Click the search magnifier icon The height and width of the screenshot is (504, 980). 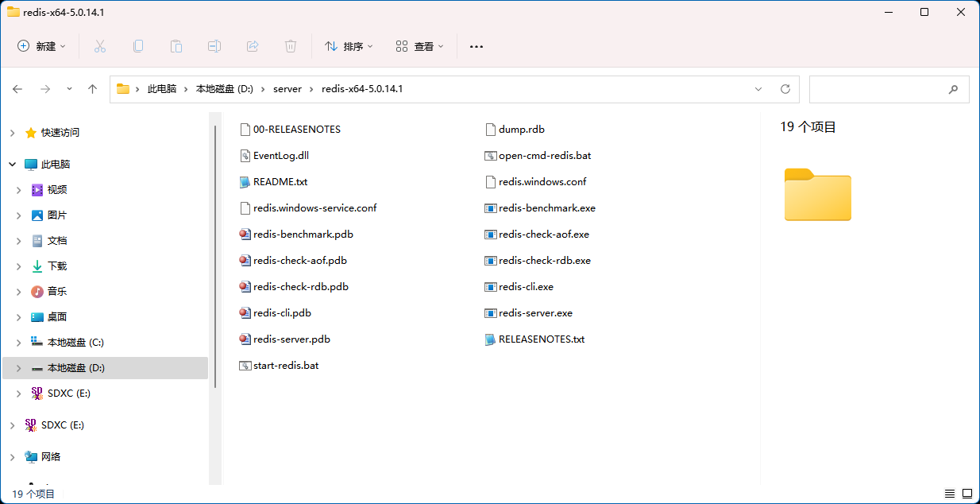(x=953, y=90)
